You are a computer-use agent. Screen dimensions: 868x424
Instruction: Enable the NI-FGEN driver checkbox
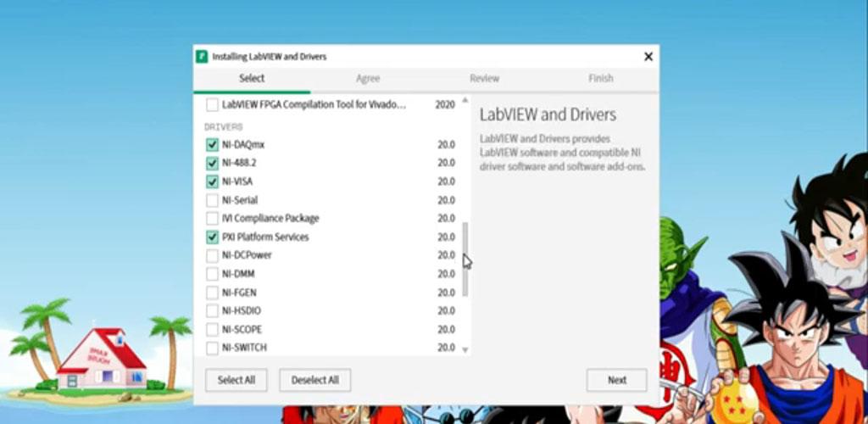212,293
